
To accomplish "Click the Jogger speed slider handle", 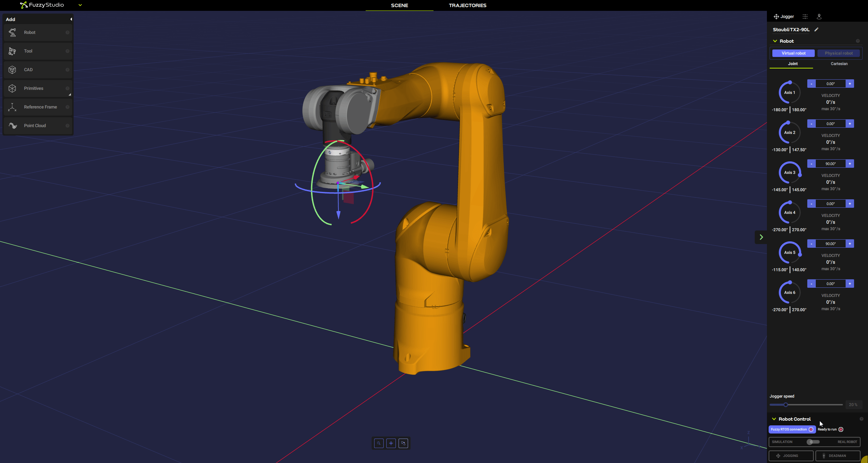I will click(x=786, y=405).
